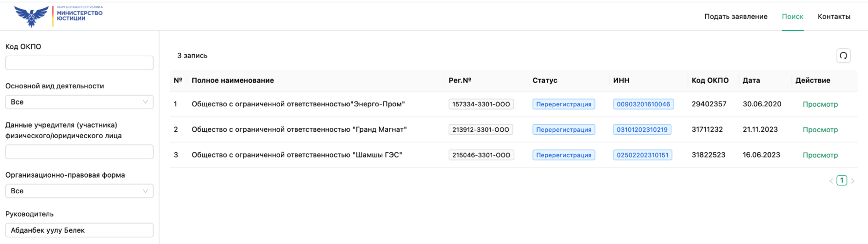This screenshot has height=244, width=868.
Task: Switch to the Поиск tab
Action: pyautogui.click(x=792, y=17)
